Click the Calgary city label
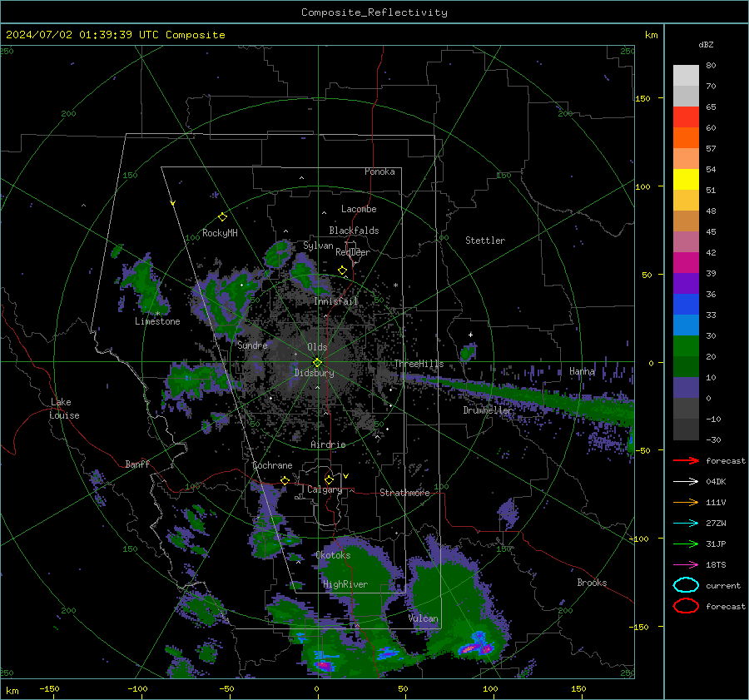 click(x=325, y=489)
